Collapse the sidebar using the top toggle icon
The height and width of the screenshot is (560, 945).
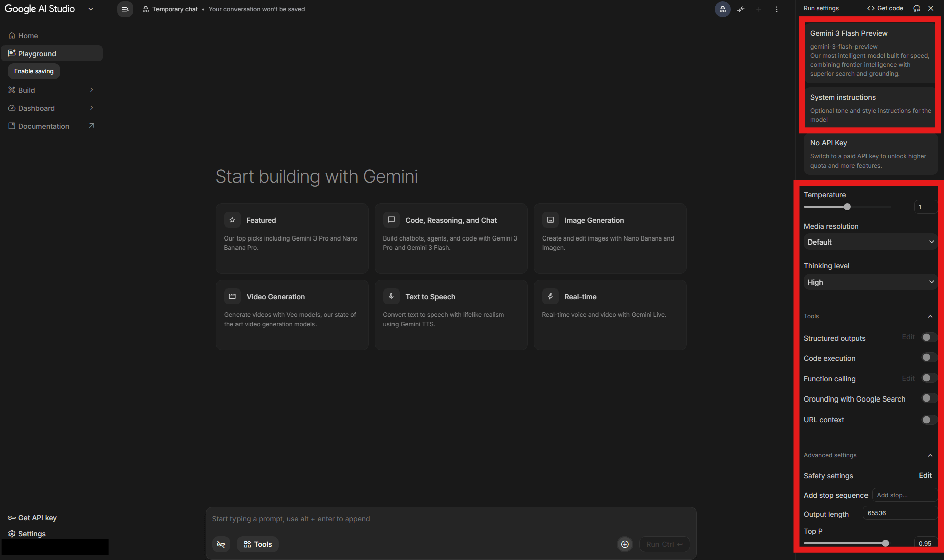click(125, 9)
